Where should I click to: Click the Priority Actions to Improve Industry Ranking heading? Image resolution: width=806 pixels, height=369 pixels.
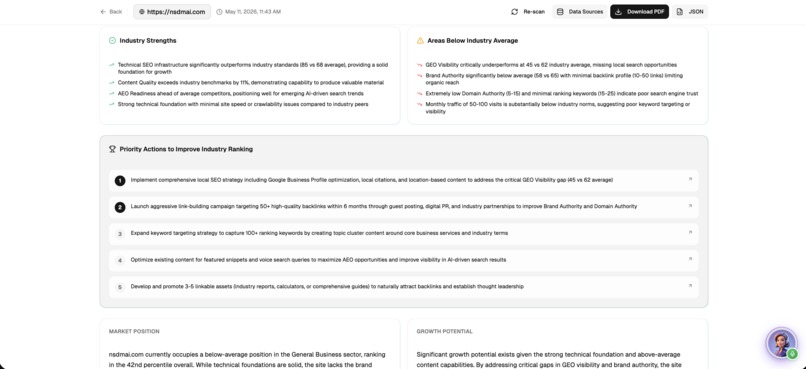click(186, 149)
